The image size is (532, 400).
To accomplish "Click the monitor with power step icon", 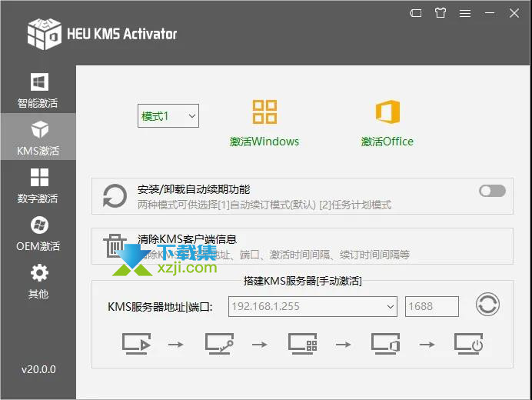I will 468,344.
